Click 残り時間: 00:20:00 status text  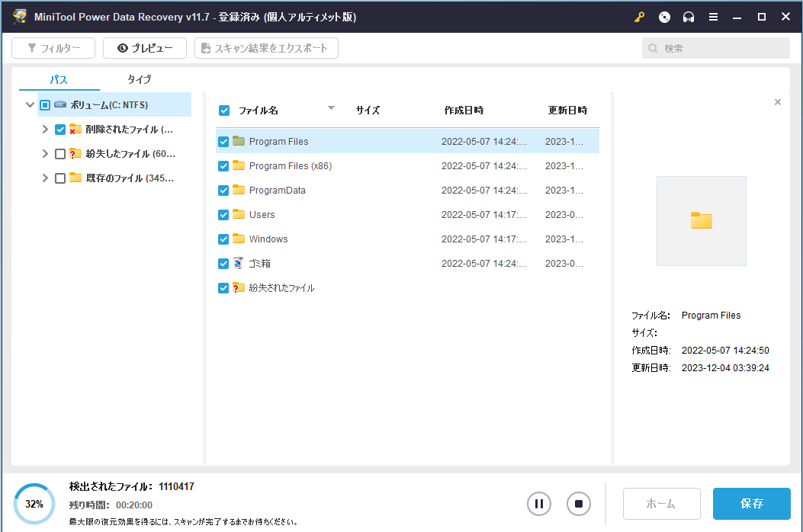(x=111, y=505)
